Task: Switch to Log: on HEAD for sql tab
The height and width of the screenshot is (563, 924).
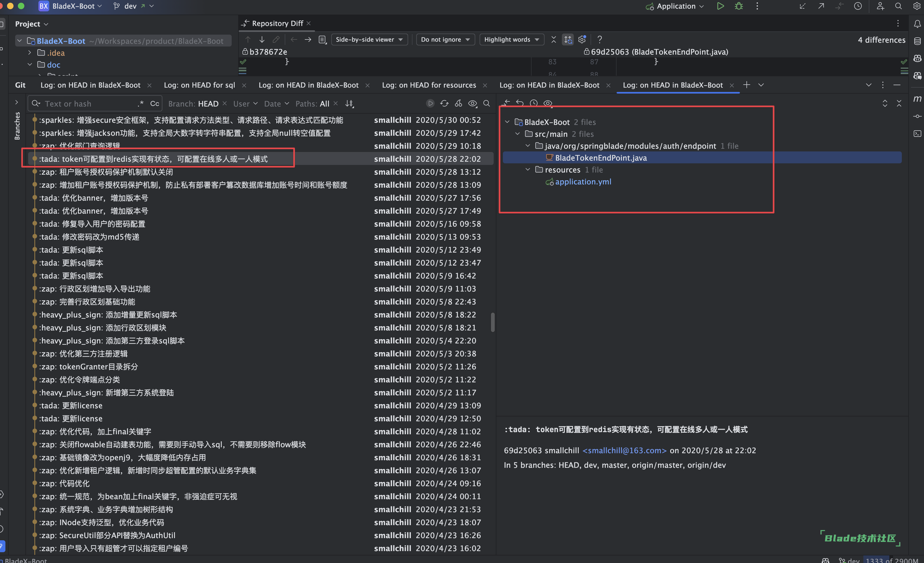Action: [x=199, y=85]
